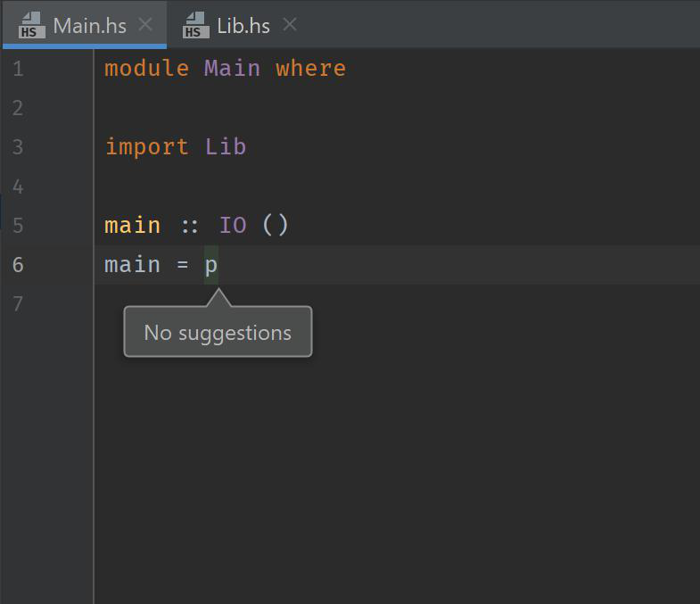Image resolution: width=700 pixels, height=604 pixels.
Task: Click the Haskell file icon on Lib.hs tab
Action: 195,25
